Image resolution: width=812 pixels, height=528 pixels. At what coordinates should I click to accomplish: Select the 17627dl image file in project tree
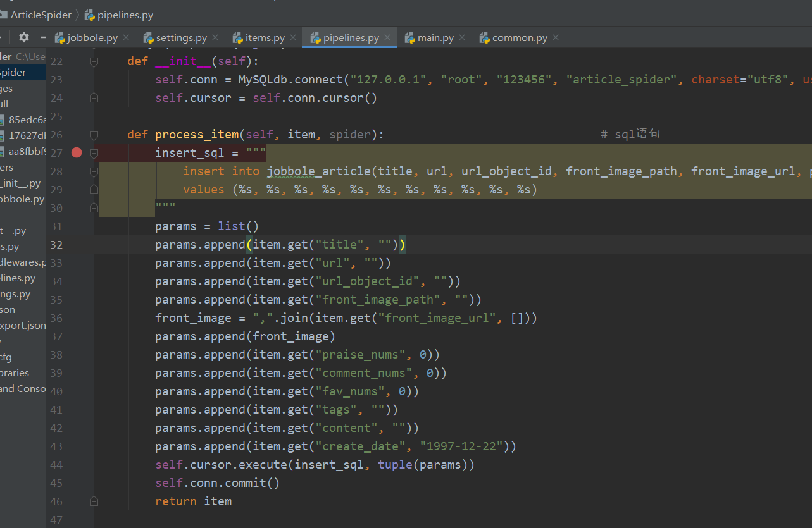click(x=23, y=135)
